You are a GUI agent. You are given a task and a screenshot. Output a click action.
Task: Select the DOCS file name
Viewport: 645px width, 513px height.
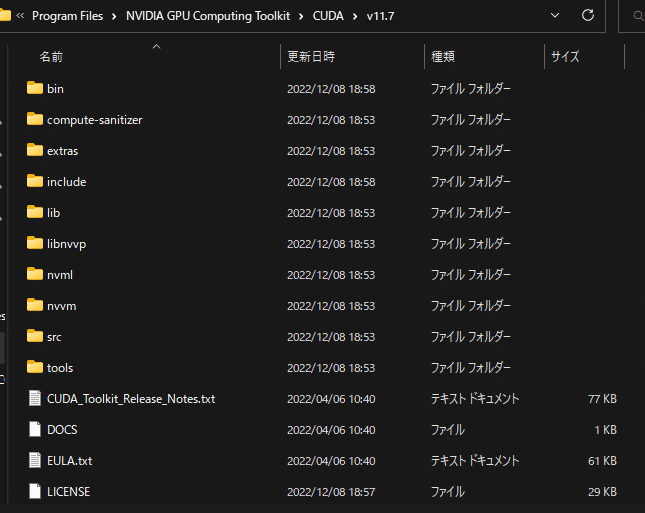point(62,429)
